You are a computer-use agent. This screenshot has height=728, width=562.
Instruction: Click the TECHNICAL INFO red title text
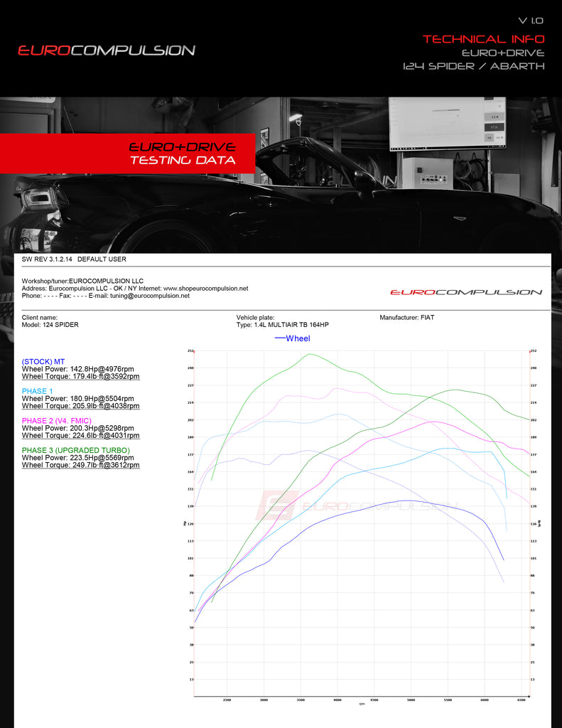point(483,39)
